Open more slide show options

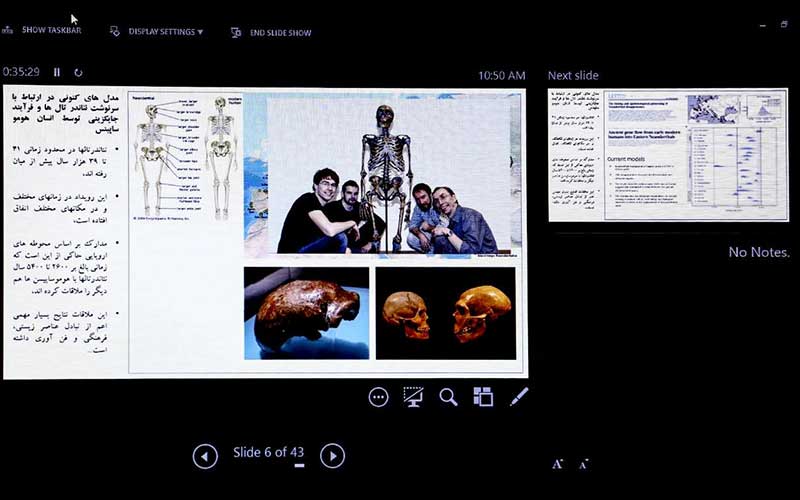coord(379,397)
